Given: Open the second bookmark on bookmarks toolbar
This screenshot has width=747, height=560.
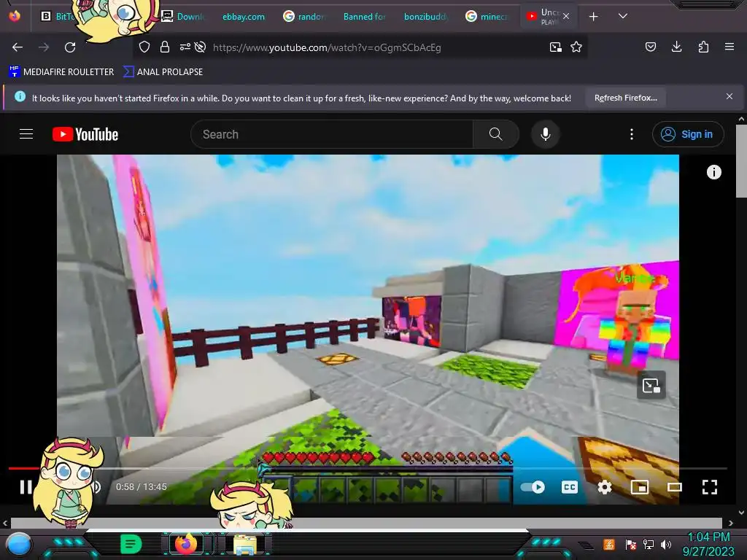Looking at the screenshot, I should [x=163, y=72].
